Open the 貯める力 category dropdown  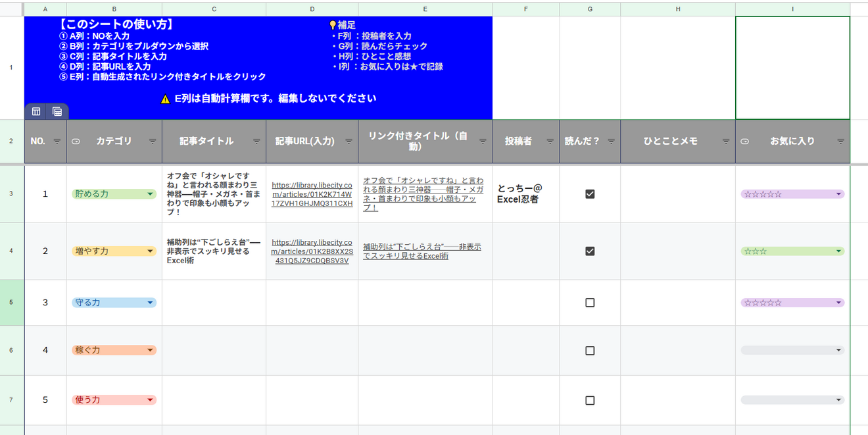tap(151, 193)
